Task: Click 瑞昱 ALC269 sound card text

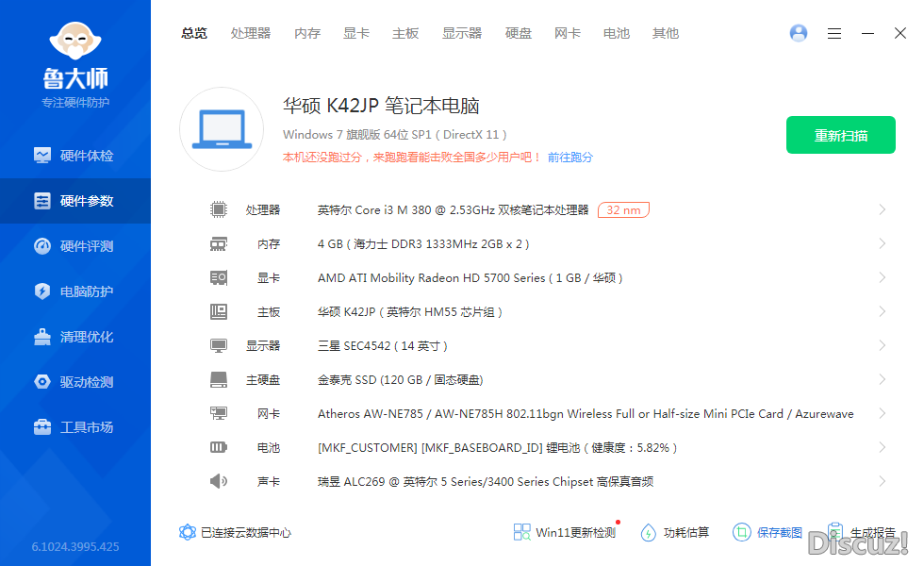Action: tap(485, 482)
